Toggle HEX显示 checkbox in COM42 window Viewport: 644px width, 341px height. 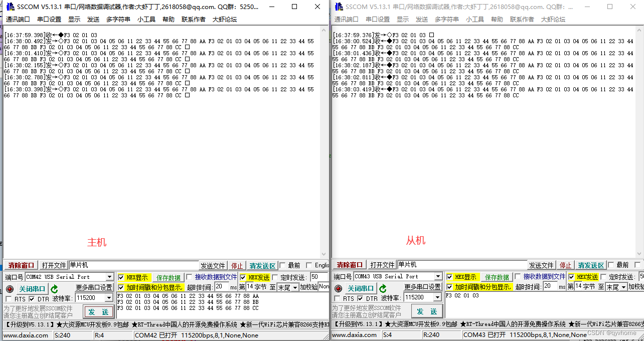click(121, 277)
